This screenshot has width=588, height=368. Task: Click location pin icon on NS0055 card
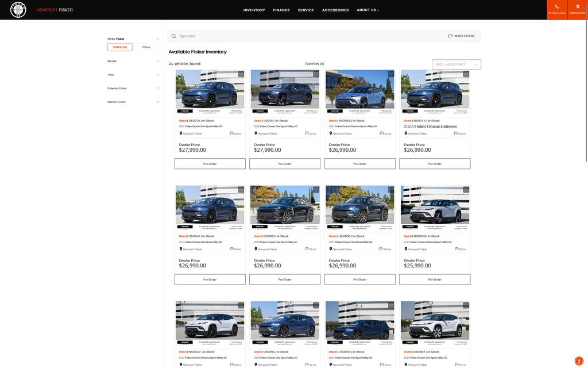click(x=331, y=133)
